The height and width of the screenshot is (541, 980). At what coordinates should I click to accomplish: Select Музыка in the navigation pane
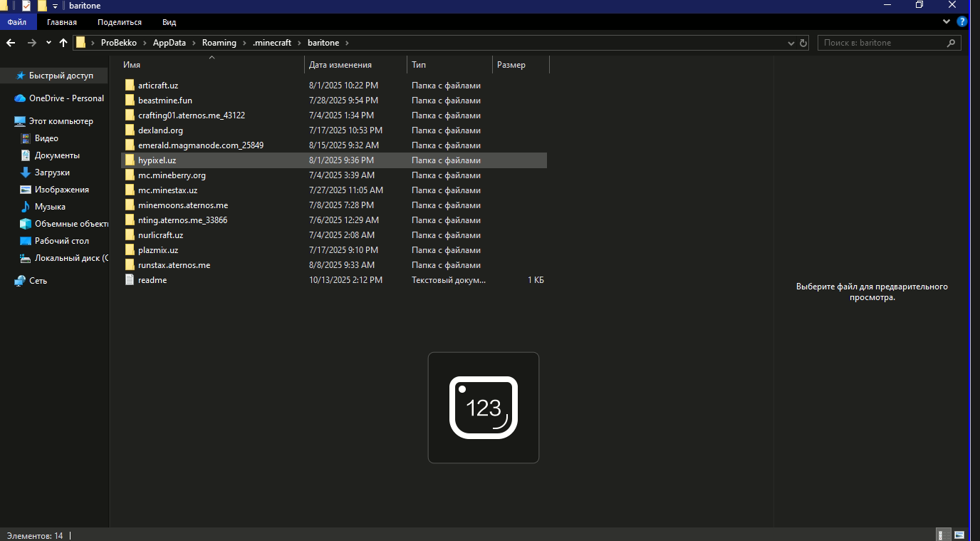click(50, 207)
